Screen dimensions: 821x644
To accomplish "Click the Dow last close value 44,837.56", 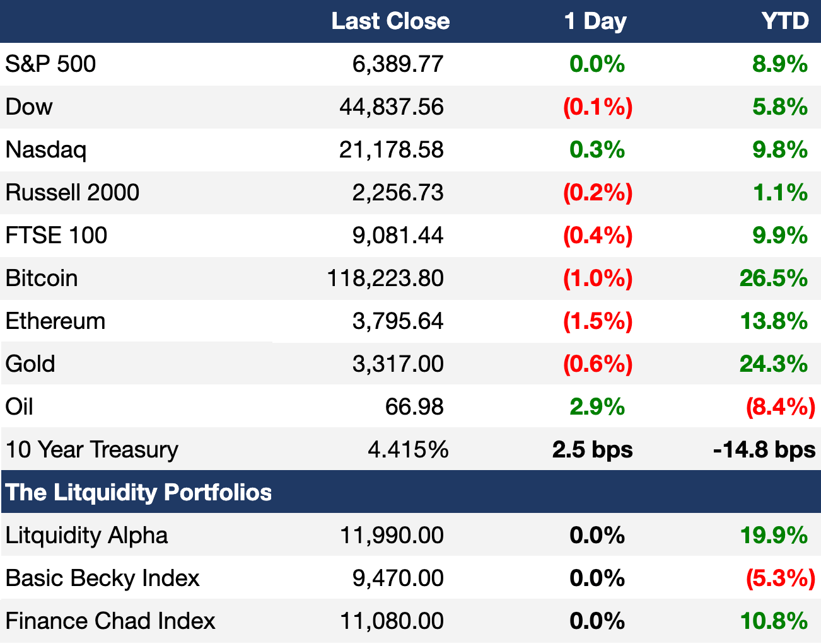I will point(392,107).
